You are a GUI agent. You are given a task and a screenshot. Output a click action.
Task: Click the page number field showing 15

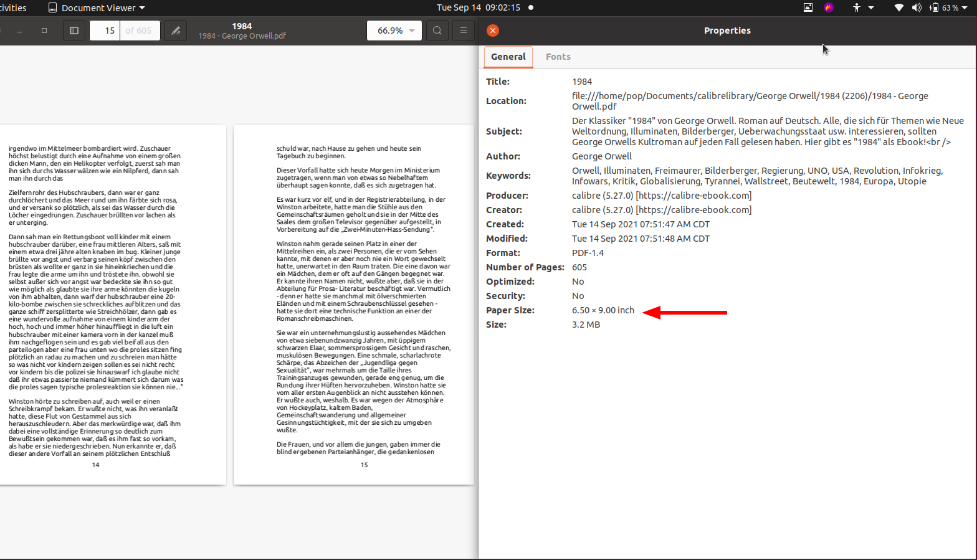coord(105,31)
